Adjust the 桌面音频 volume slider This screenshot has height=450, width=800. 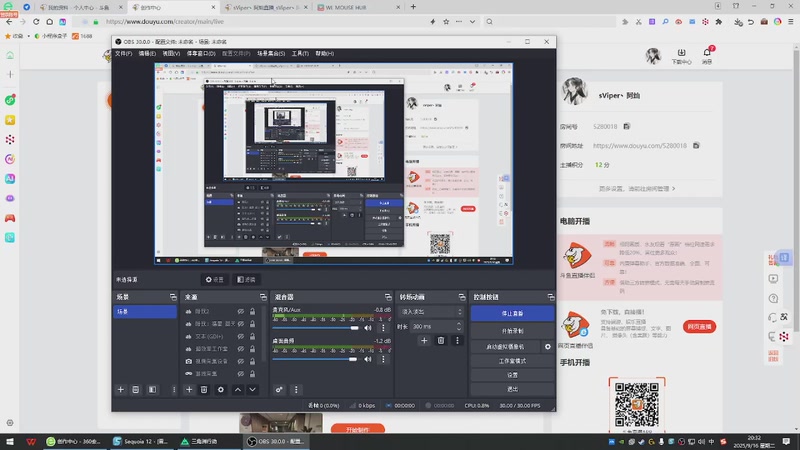pyautogui.click(x=316, y=359)
